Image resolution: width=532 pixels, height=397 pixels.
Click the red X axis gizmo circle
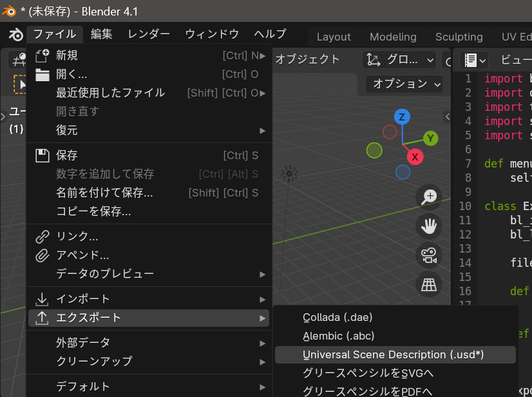[415, 157]
